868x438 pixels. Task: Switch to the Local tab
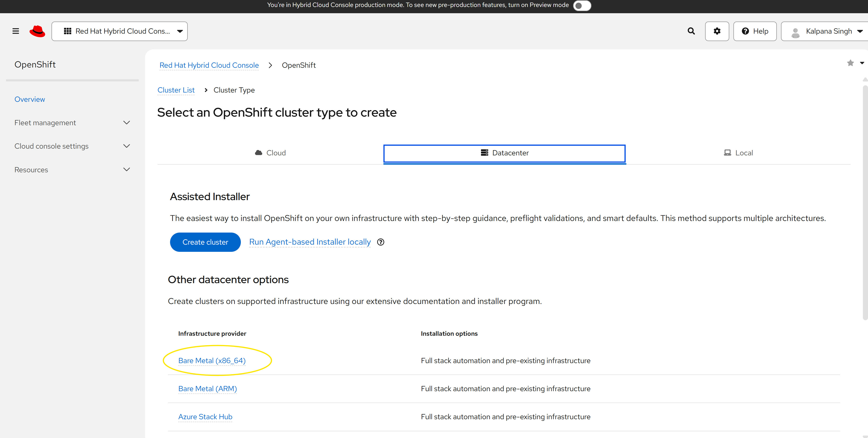[x=738, y=153]
